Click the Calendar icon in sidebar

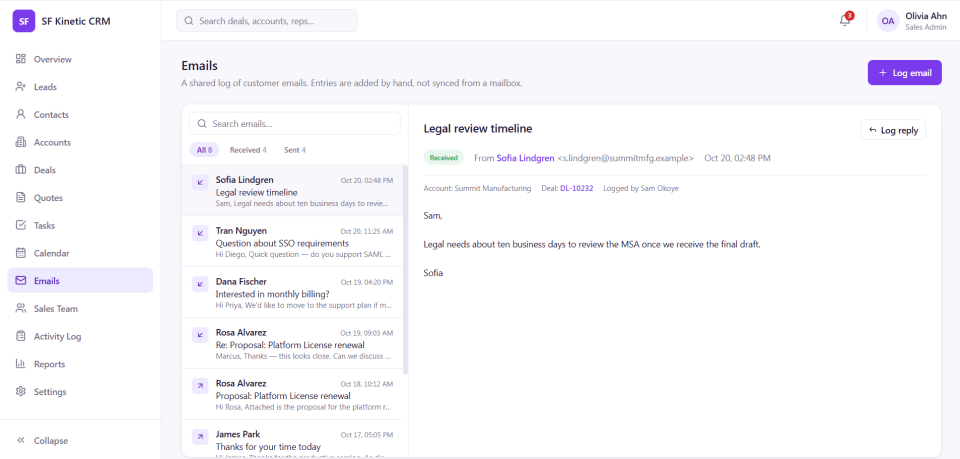click(21, 253)
